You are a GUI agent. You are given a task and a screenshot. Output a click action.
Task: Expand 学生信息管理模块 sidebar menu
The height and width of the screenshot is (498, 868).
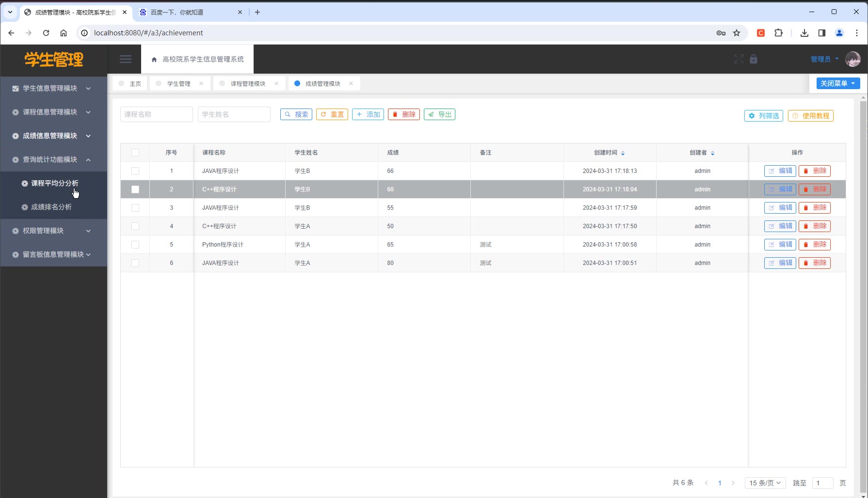coord(54,88)
